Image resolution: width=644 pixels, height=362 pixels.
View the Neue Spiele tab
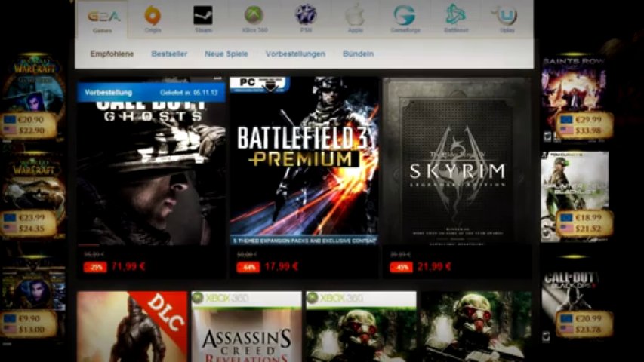226,54
